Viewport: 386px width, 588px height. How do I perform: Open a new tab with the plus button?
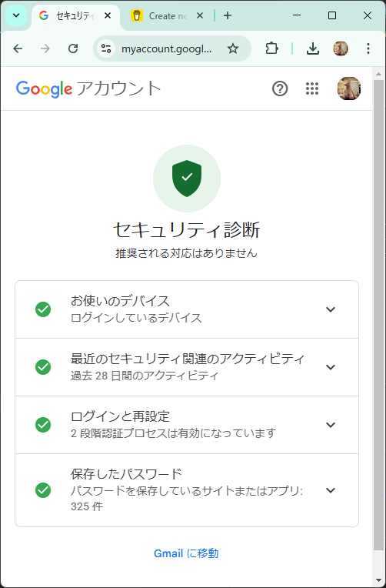(x=227, y=15)
